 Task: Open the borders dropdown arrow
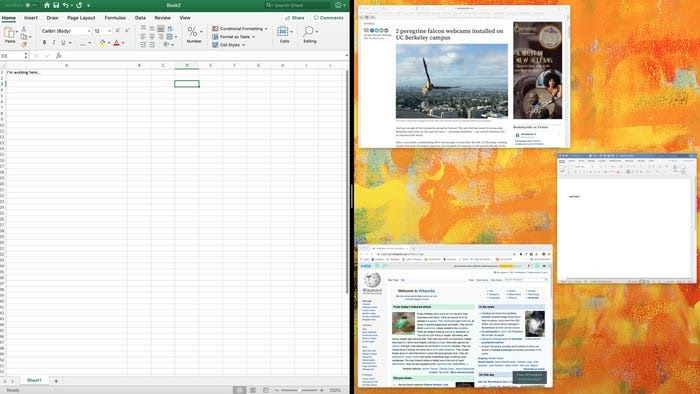click(90, 43)
